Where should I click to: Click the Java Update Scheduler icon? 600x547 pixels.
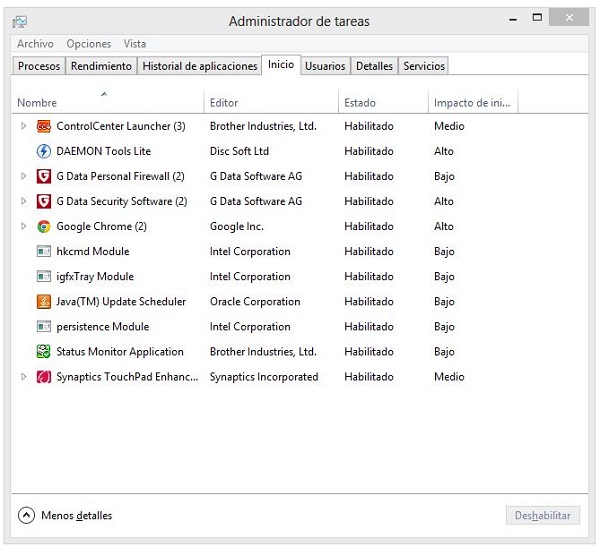tap(44, 302)
